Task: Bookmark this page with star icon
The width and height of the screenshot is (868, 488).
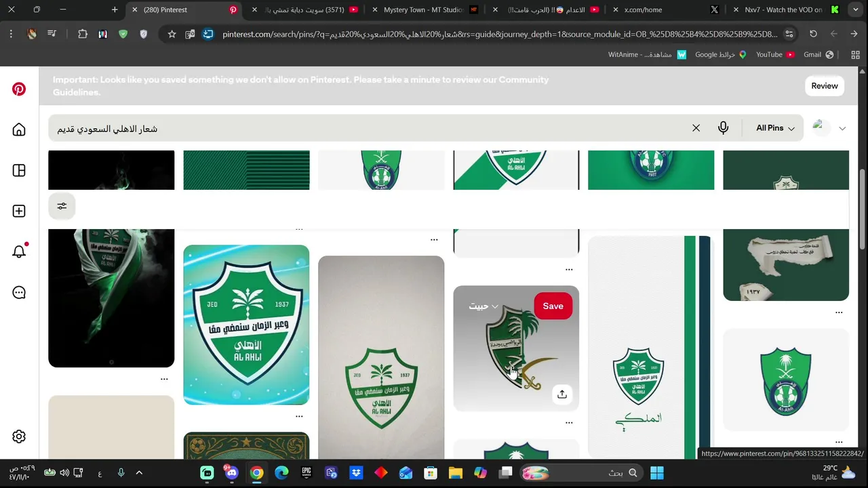Action: (x=172, y=34)
